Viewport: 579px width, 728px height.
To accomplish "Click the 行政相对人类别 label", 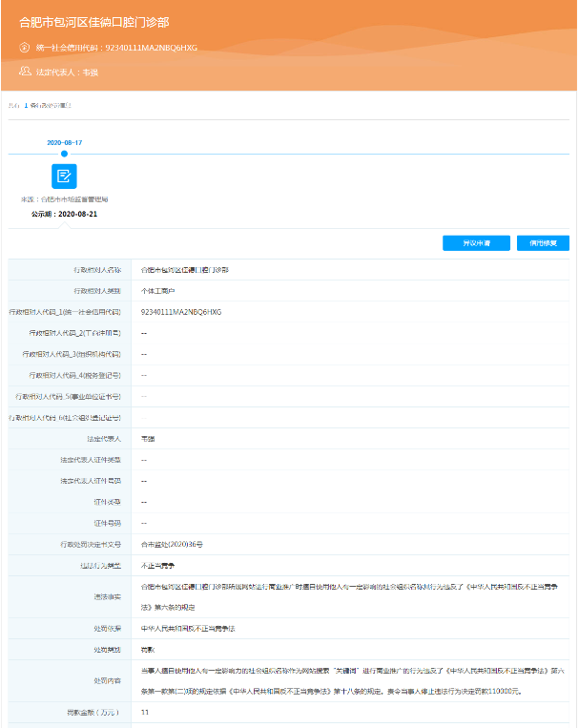I will pyautogui.click(x=97, y=291).
